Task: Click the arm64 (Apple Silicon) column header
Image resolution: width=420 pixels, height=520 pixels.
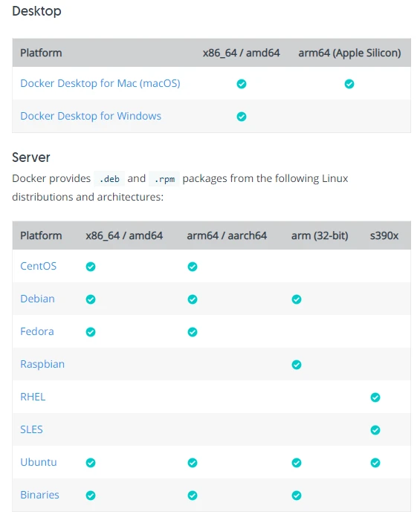Action: pos(349,53)
